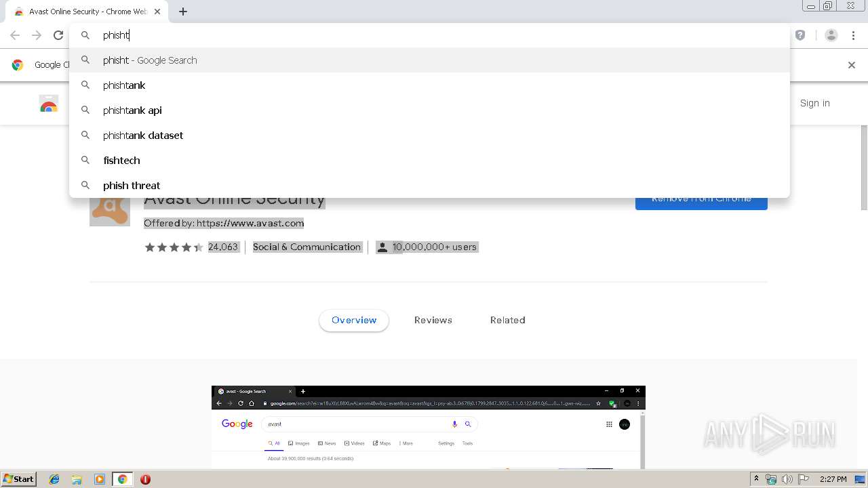This screenshot has width=868, height=488.
Task: Open the Windows Start menu
Action: (19, 479)
